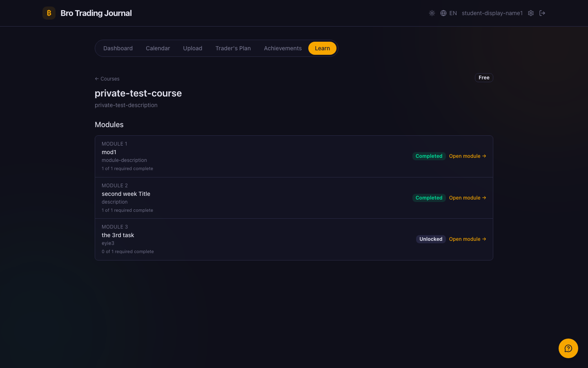Viewport: 588px width, 368px height.
Task: Open module link for mod1
Action: click(468, 156)
